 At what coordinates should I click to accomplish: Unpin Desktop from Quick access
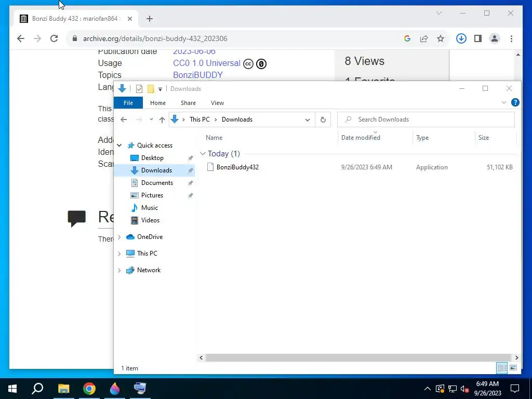pos(190,158)
